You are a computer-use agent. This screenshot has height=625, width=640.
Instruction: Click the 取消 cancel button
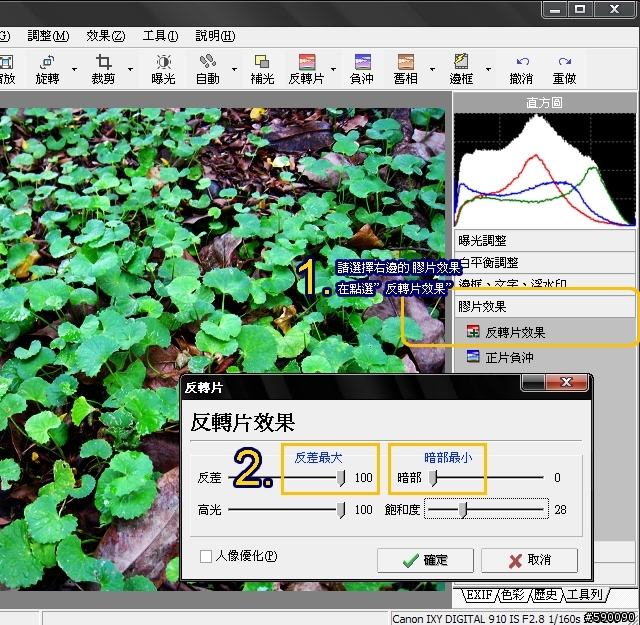[529, 560]
